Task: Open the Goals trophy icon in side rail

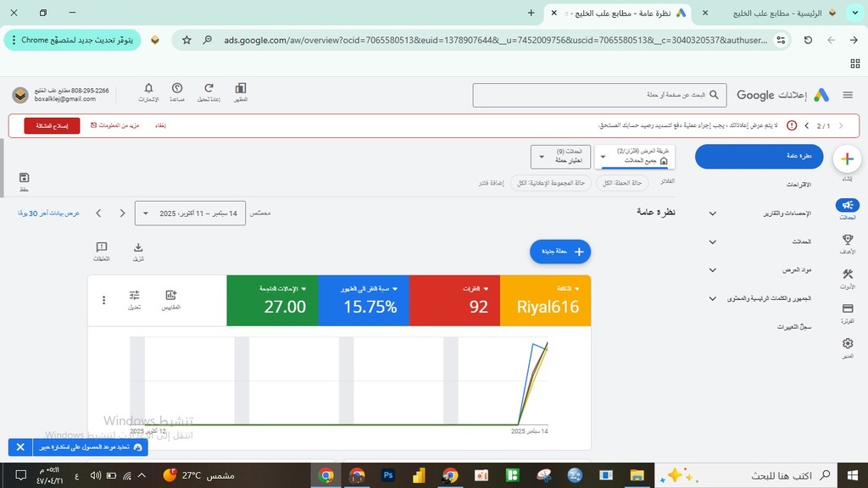Action: (848, 240)
